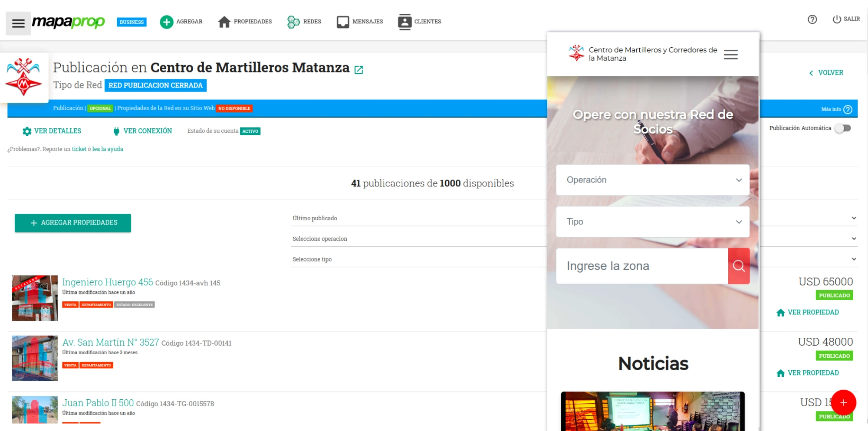868x431 pixels.
Task: Go to Clientes in top navigation
Action: point(420,22)
